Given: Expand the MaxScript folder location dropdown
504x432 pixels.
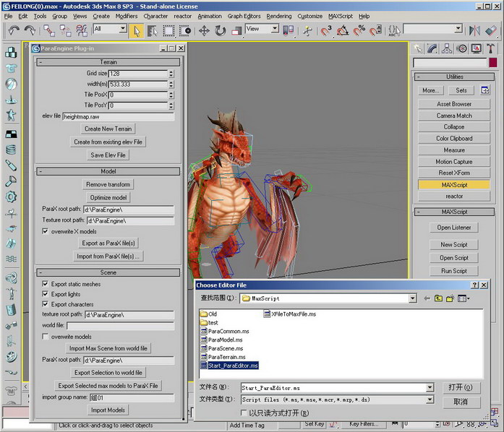Looking at the screenshot, I should click(413, 298).
